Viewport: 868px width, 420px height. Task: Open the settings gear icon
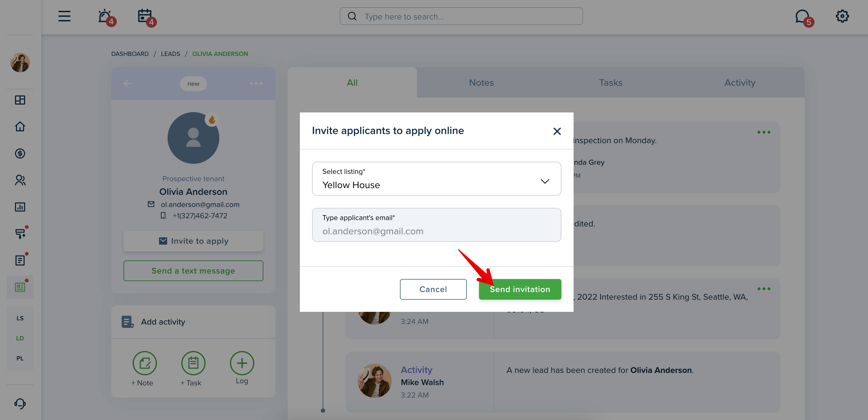click(842, 16)
